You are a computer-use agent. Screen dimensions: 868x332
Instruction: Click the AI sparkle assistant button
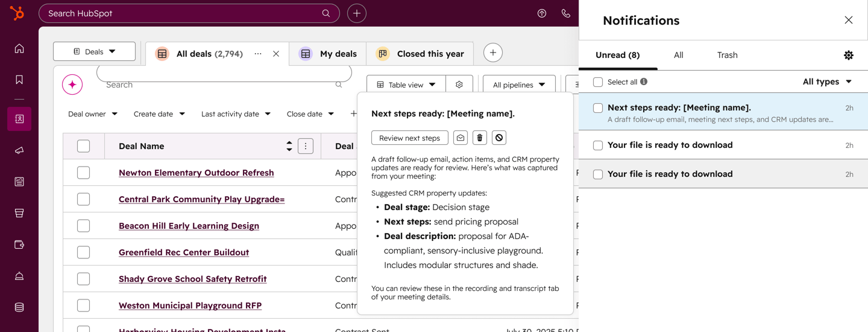(x=72, y=85)
